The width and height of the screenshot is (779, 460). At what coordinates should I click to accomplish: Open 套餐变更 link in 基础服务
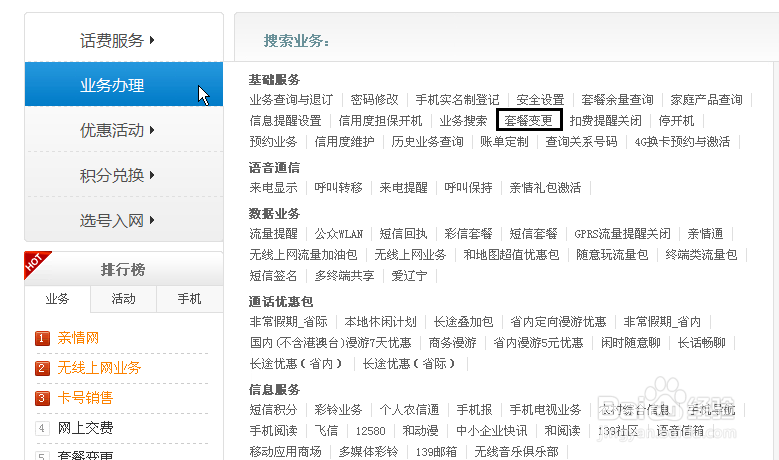529,121
